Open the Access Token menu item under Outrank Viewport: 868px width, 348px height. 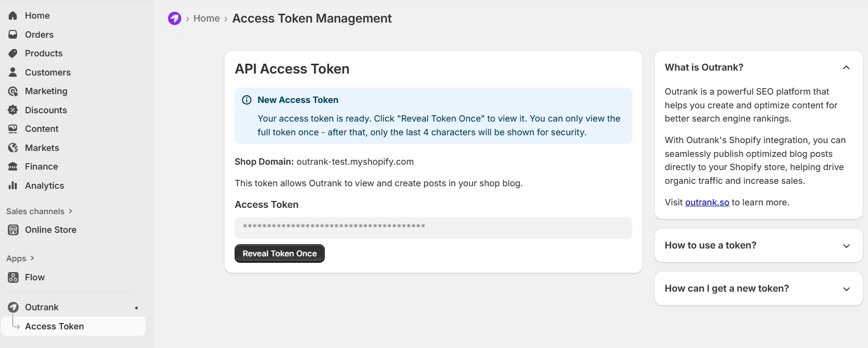pyautogui.click(x=54, y=326)
